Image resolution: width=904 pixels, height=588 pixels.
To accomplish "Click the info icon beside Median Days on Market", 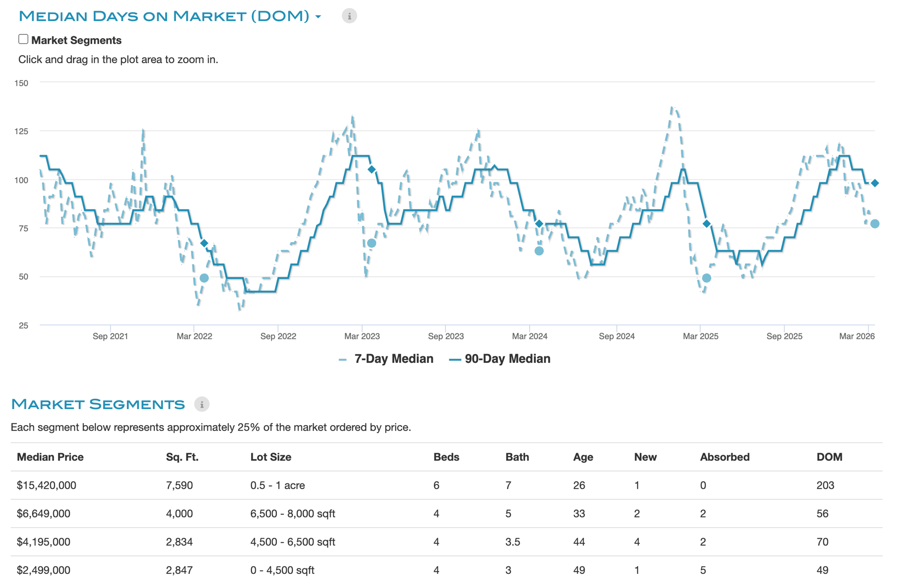I will (349, 16).
